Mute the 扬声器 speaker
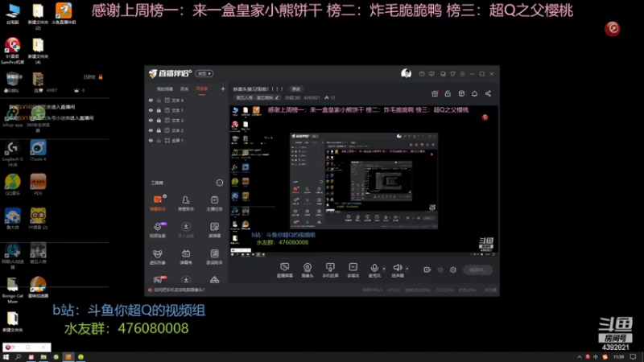This screenshot has height=362, width=644. coord(397,270)
